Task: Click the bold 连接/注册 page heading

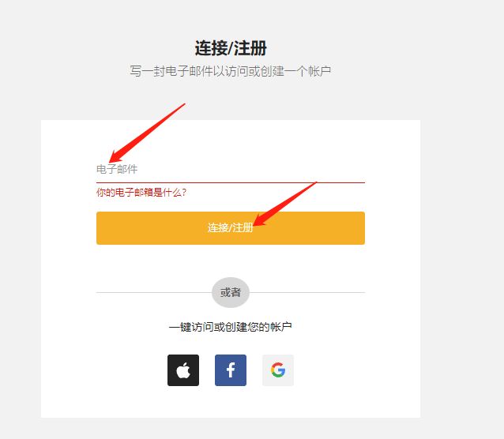Action: [231, 48]
